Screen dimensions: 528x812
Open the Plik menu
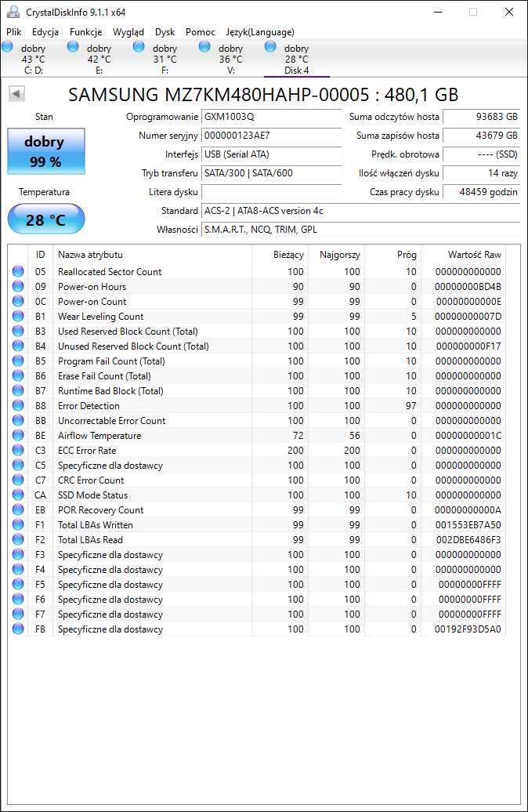click(14, 32)
